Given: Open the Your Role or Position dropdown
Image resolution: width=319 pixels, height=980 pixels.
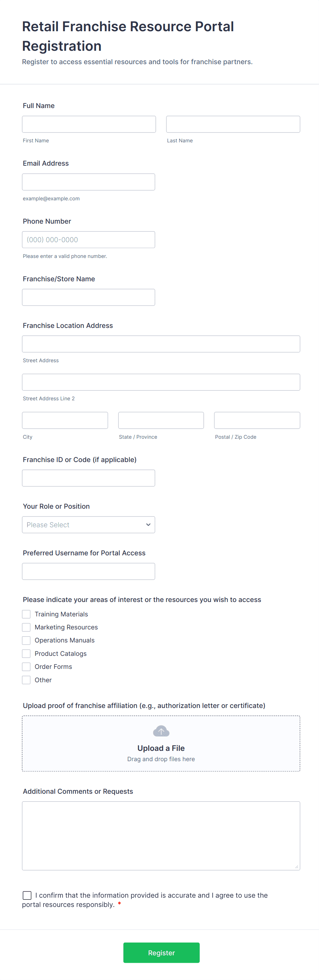Looking at the screenshot, I should (88, 524).
